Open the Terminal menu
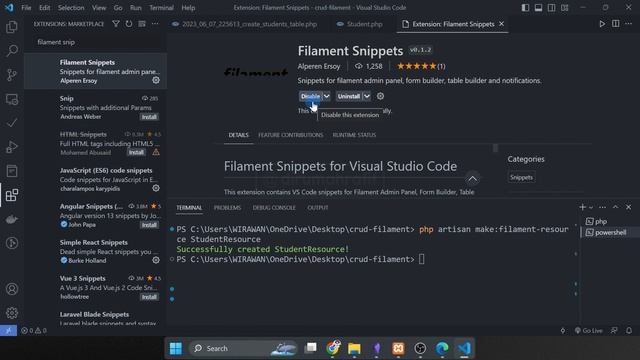Image resolution: width=640 pixels, height=360 pixels. click(161, 8)
